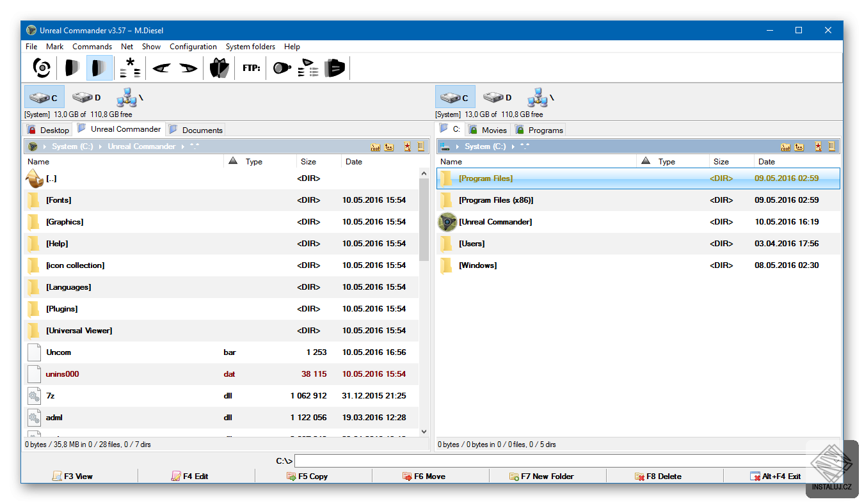
Task: Go to root folder in the left panel
Action: coord(376,146)
